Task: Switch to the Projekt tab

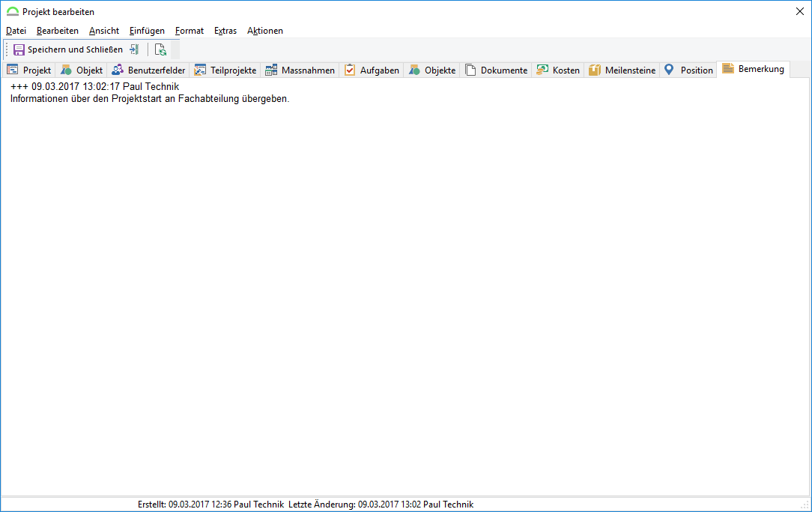Action: tap(29, 70)
